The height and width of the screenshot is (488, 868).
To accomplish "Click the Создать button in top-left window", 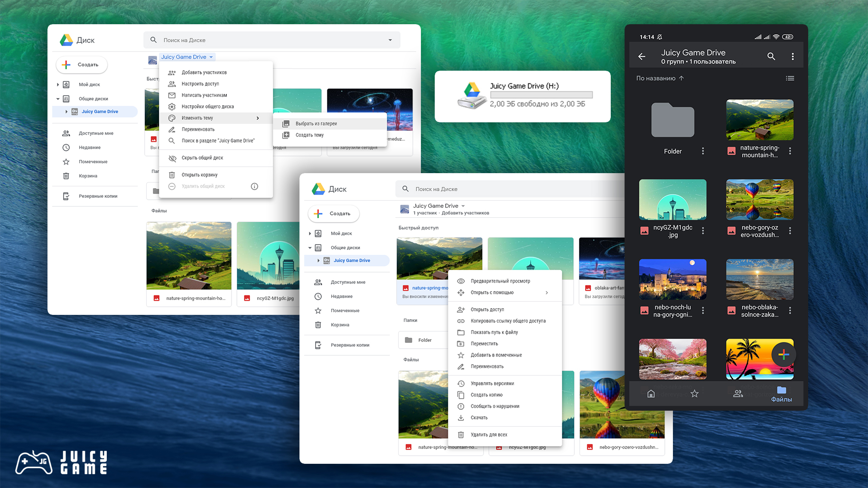I will click(82, 64).
